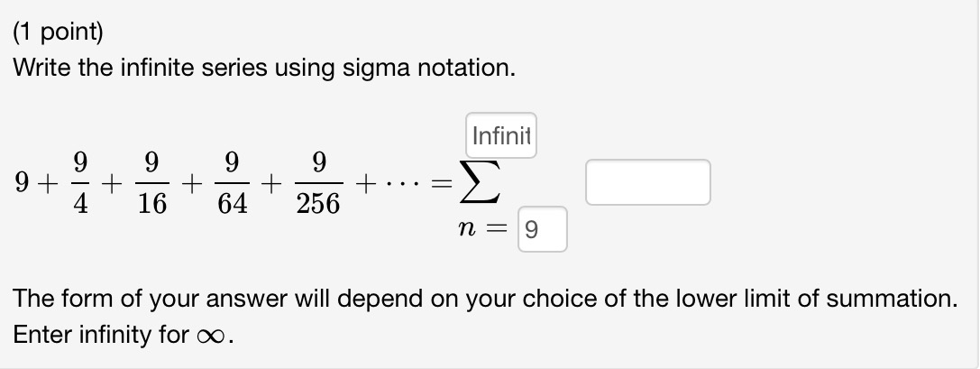Click the denominator 4 in the second term

(x=80, y=204)
